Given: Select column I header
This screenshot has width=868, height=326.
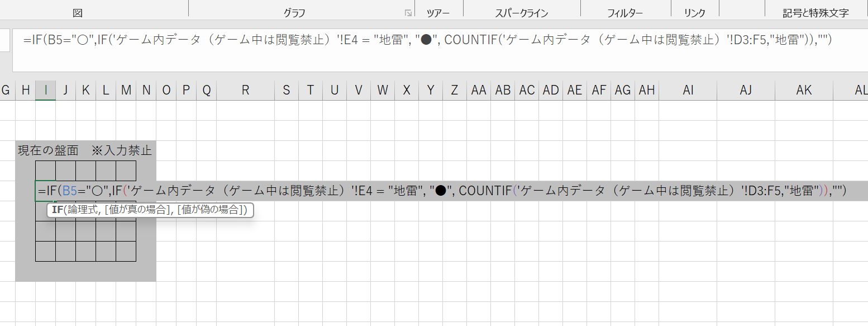Looking at the screenshot, I should coord(45,90).
